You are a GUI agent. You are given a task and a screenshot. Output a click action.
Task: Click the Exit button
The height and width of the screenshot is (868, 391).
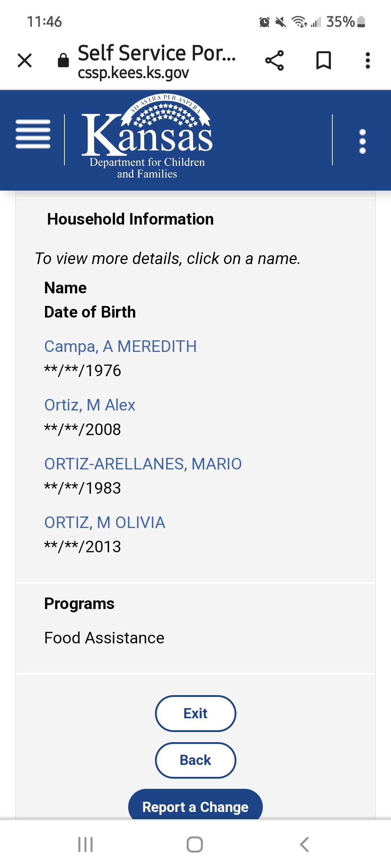pyautogui.click(x=195, y=714)
